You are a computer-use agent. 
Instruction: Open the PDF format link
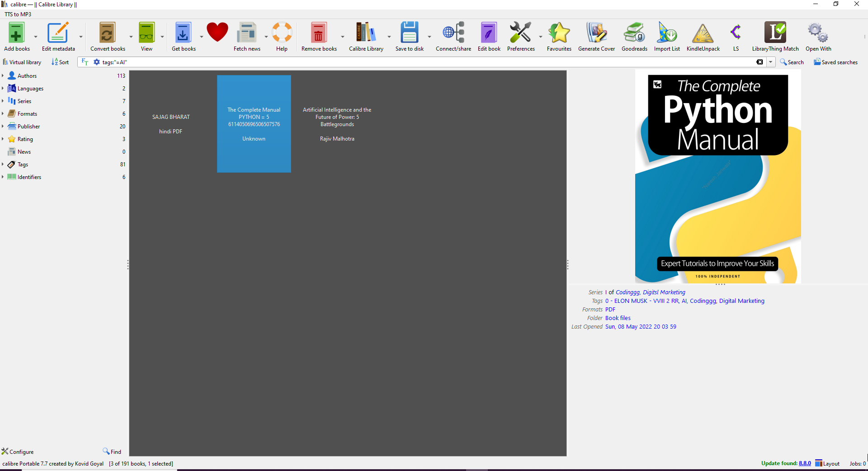610,310
